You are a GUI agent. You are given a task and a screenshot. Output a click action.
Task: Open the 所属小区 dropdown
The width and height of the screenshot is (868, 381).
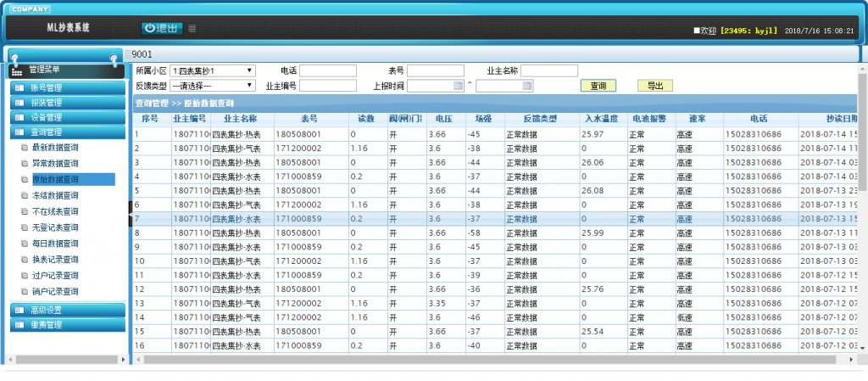[213, 70]
